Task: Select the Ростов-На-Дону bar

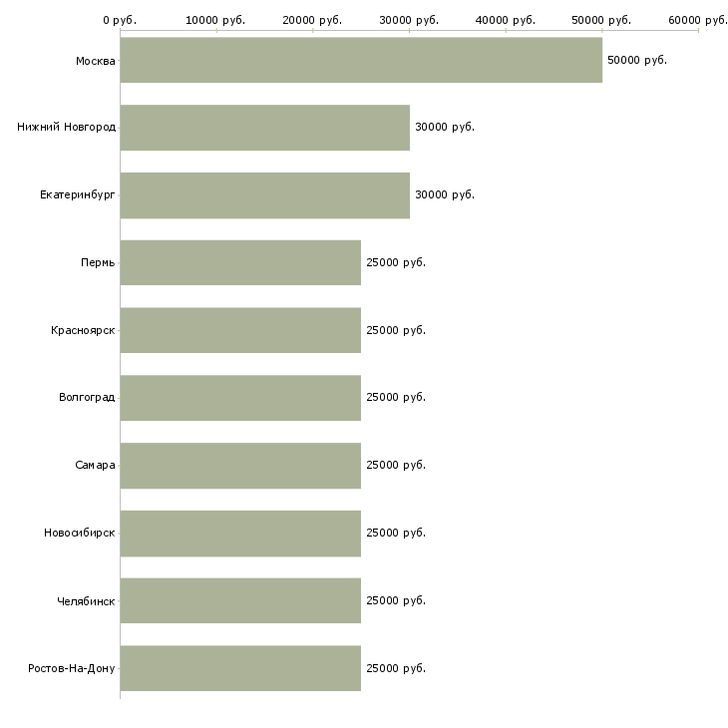Action: click(x=240, y=668)
